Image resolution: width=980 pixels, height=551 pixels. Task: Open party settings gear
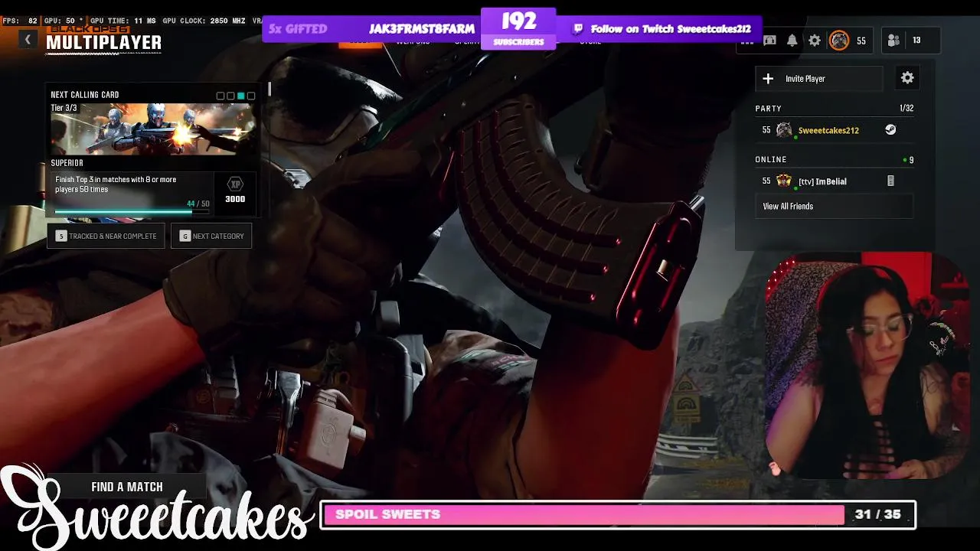tap(907, 77)
